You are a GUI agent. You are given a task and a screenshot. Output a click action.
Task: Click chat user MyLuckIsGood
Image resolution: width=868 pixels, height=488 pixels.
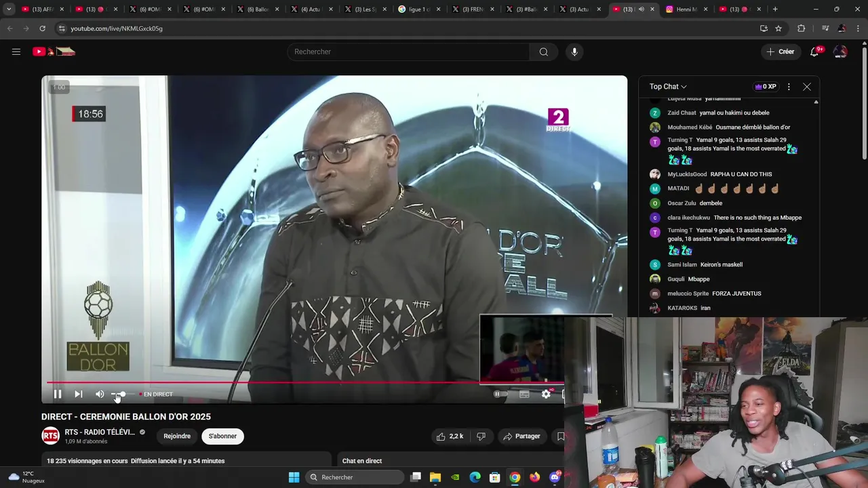tap(687, 174)
